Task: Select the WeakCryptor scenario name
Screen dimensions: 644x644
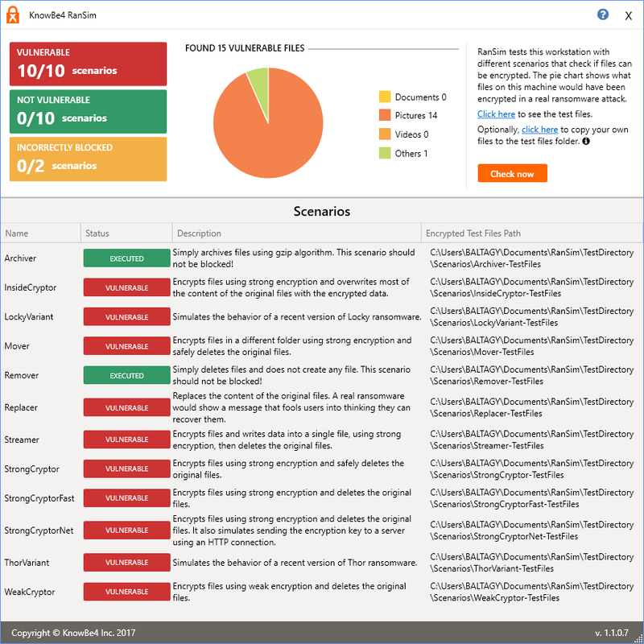Action: coord(30,592)
